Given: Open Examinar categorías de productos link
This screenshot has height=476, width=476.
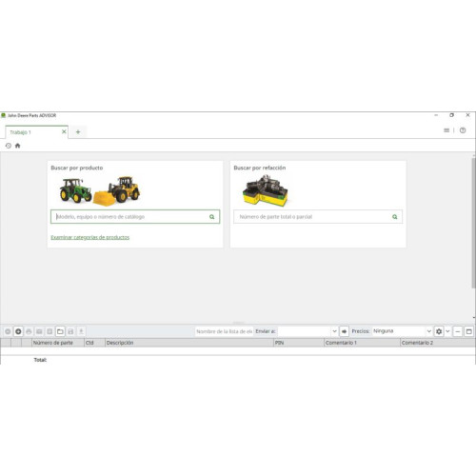Looking at the screenshot, I should point(90,237).
